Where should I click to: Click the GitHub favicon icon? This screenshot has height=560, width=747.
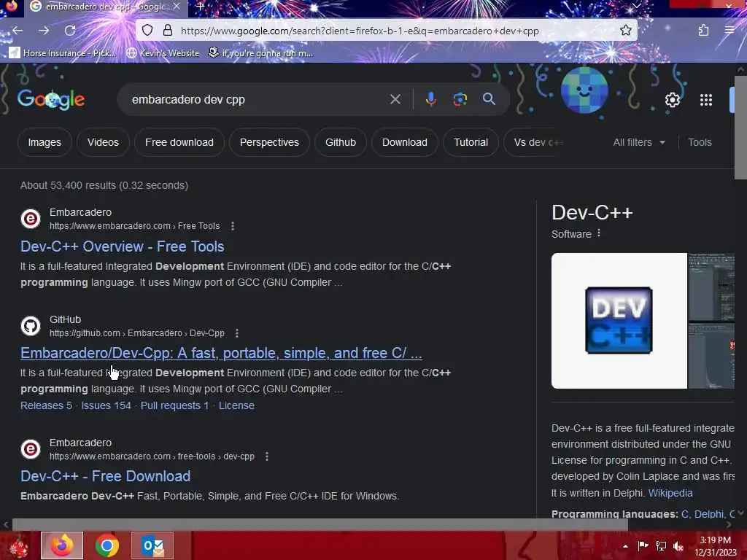[31, 326]
